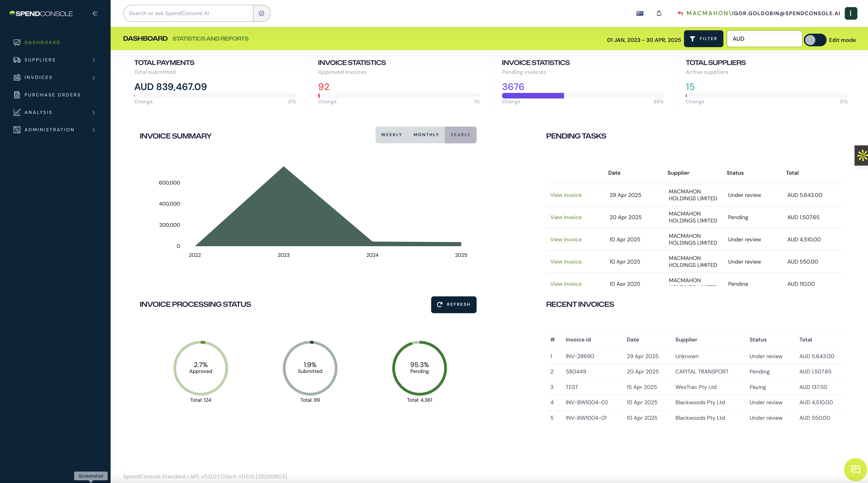Click the user avatar initial badge

(x=850, y=13)
